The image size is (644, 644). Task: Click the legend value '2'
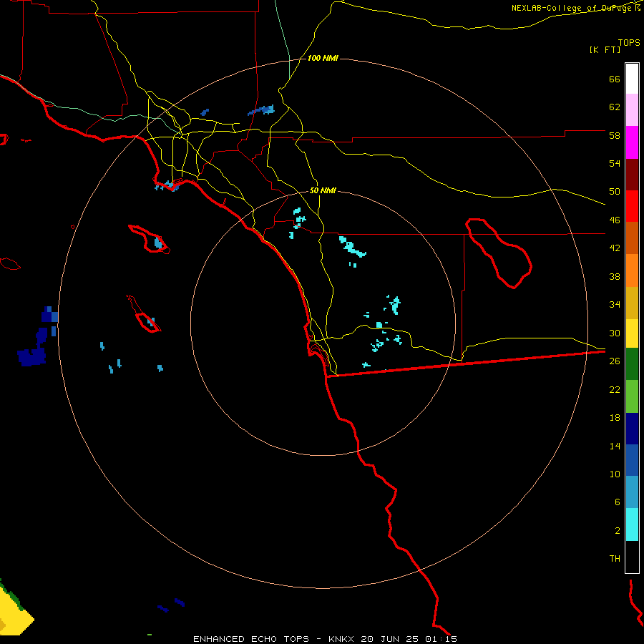[x=618, y=531]
